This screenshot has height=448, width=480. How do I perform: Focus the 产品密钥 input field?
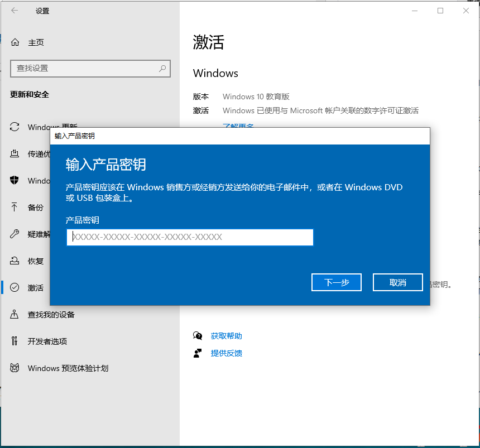pos(190,237)
